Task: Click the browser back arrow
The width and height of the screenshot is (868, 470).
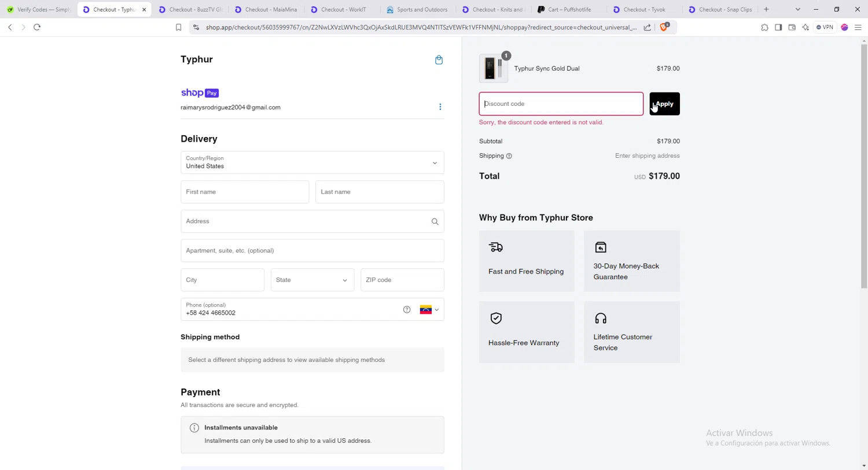Action: click(10, 27)
